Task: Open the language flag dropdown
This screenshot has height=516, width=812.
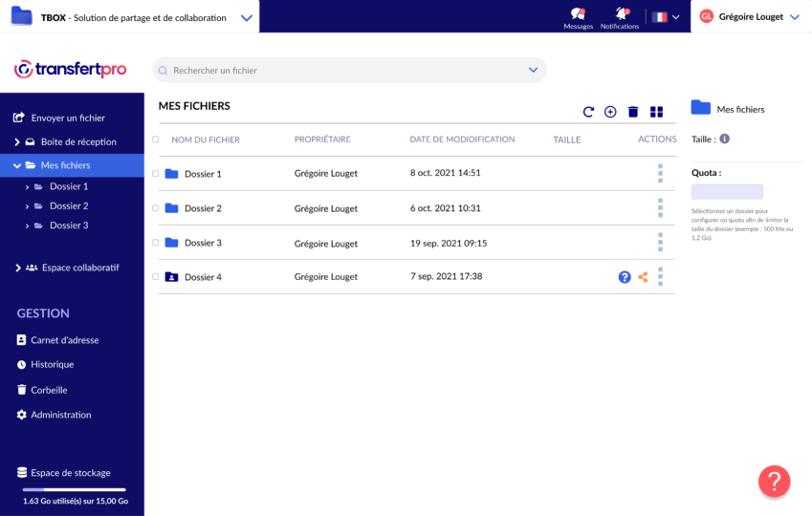Action: coord(667,16)
